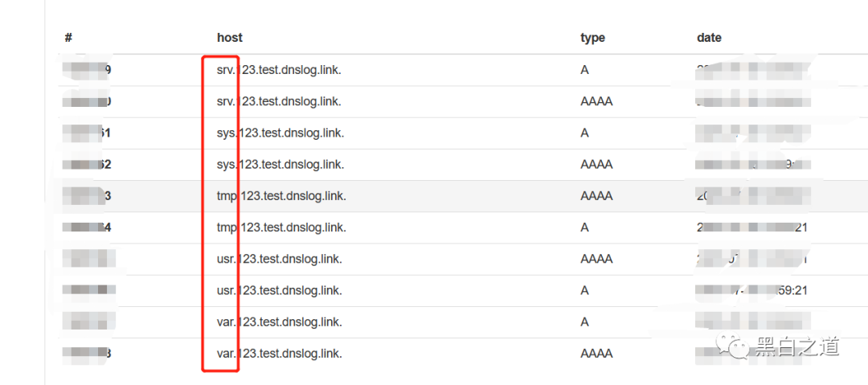Click the 黑白之道 watermark text
Viewport: 868px width, 385px height.
797,346
